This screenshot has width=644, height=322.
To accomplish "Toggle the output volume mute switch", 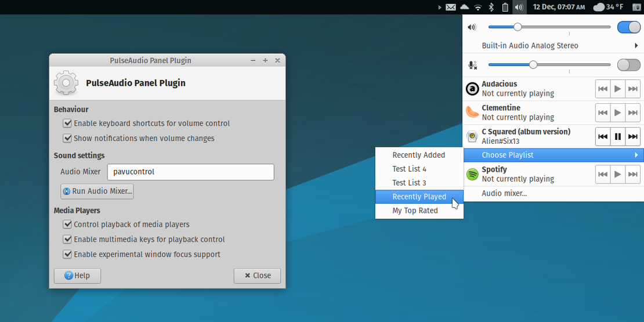I will point(629,27).
